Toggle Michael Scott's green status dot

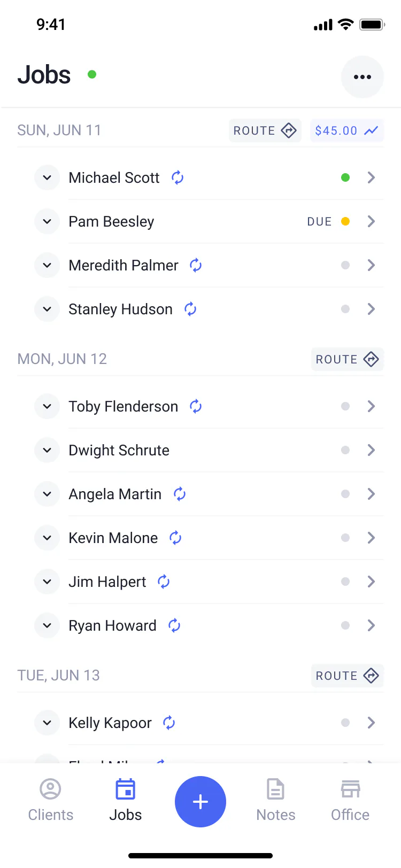click(x=345, y=177)
